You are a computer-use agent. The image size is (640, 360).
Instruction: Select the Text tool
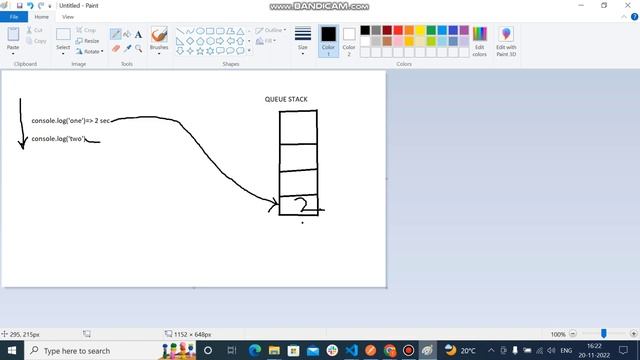tap(138, 35)
